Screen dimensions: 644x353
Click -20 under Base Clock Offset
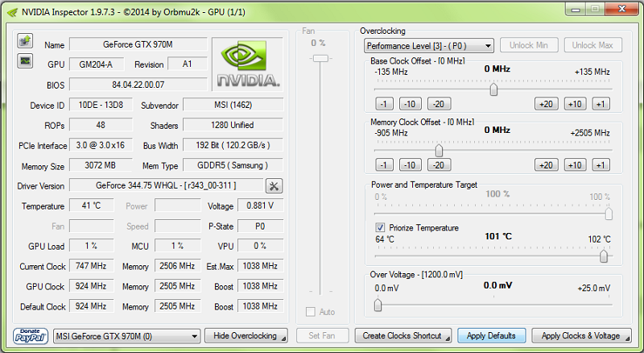439,104
